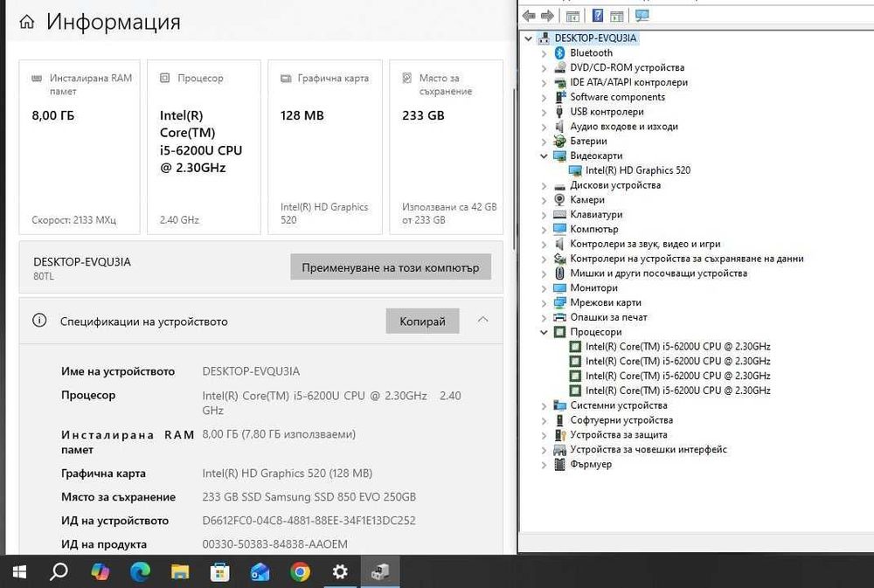This screenshot has height=588, width=874.
Task: Select Компютър tree item
Action: pyautogui.click(x=593, y=229)
